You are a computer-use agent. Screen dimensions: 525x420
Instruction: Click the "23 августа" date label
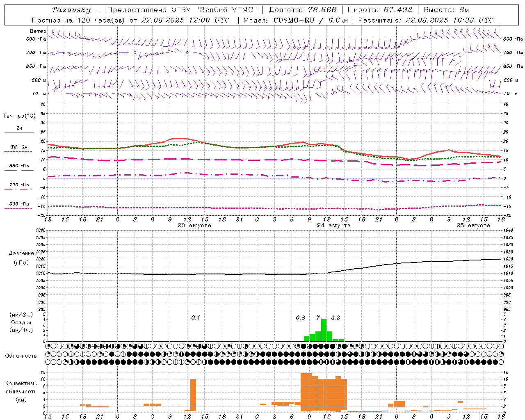(x=194, y=226)
